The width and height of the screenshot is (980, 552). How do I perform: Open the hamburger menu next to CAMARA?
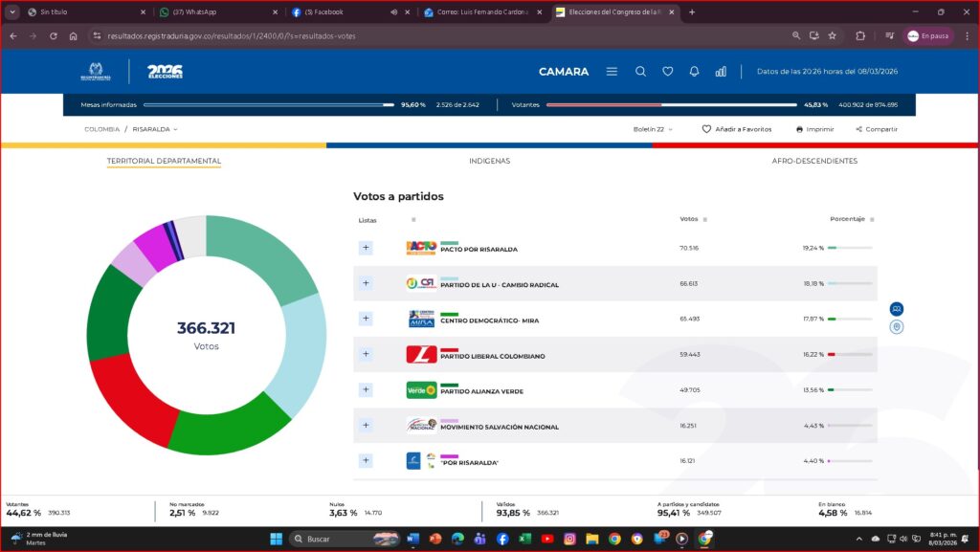(x=612, y=72)
